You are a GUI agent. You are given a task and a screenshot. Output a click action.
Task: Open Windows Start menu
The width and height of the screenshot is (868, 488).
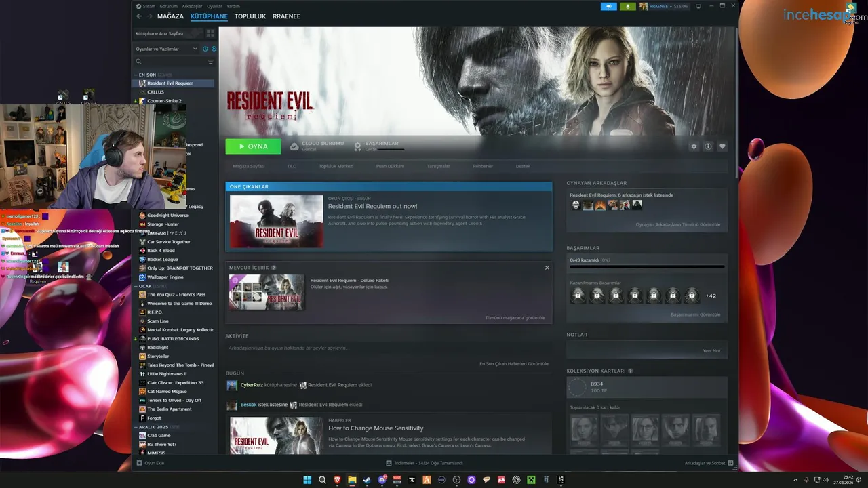(307, 480)
